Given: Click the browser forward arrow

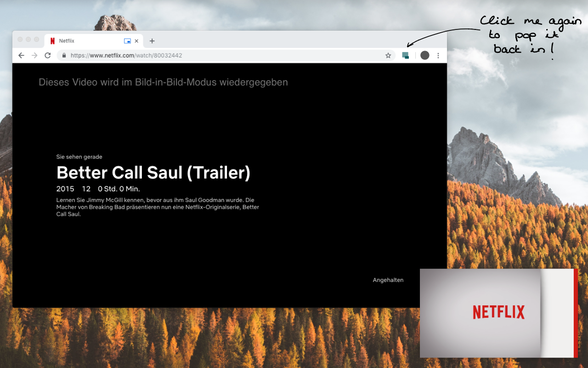Looking at the screenshot, I should pos(34,55).
